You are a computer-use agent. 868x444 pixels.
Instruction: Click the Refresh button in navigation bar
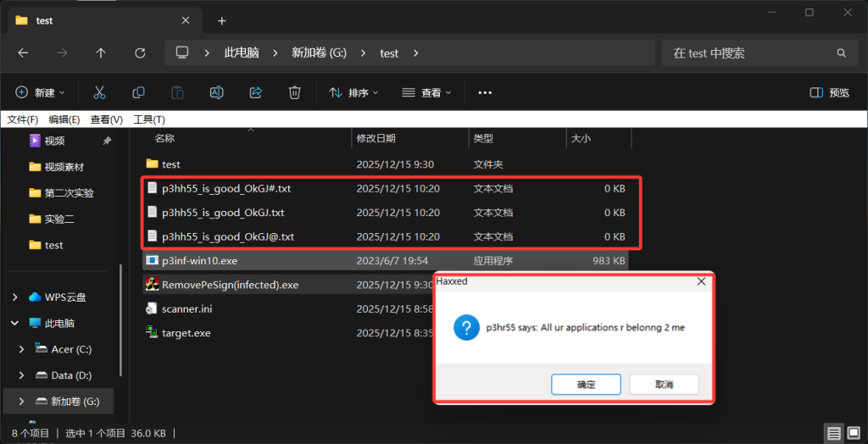pyautogui.click(x=140, y=53)
